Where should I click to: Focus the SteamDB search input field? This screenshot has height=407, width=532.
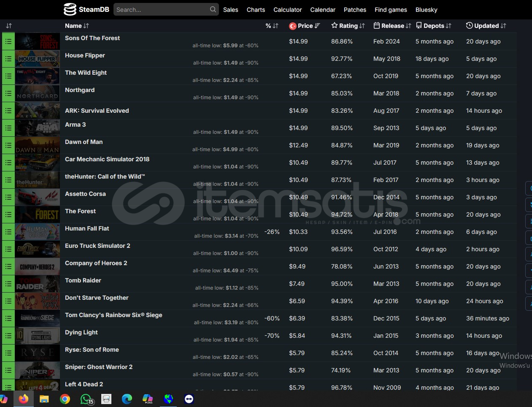tap(162, 9)
